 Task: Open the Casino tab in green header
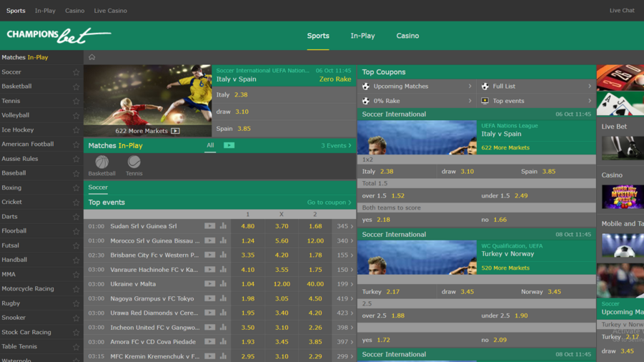(407, 36)
